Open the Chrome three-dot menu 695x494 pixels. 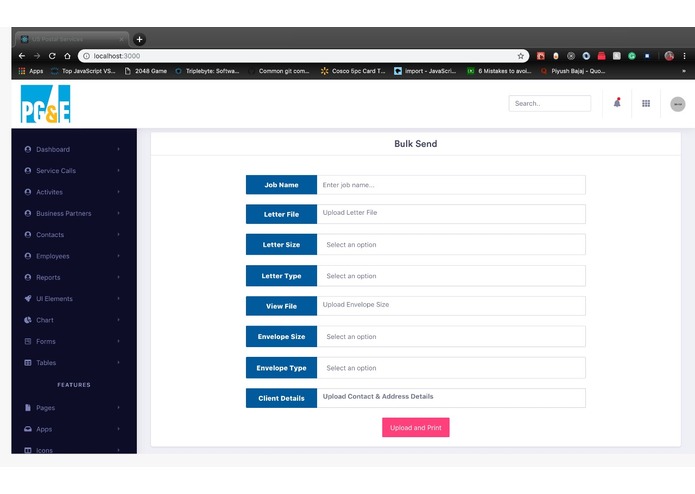click(684, 56)
